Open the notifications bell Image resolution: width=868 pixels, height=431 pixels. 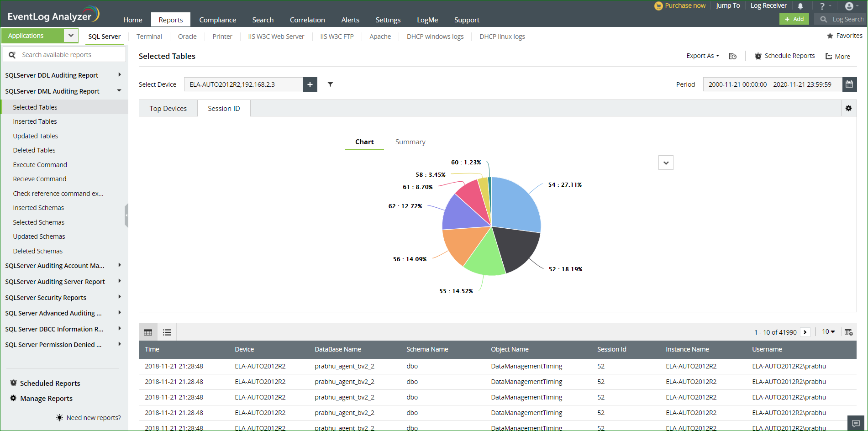click(800, 6)
